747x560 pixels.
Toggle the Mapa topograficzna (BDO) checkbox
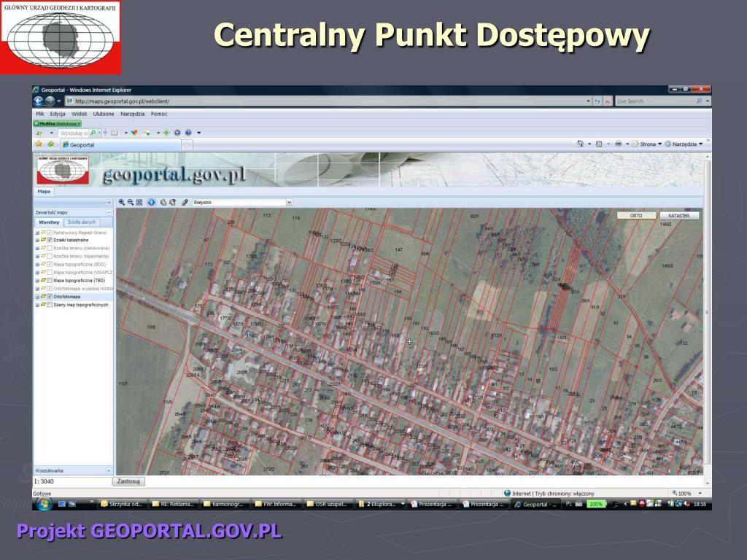50,264
